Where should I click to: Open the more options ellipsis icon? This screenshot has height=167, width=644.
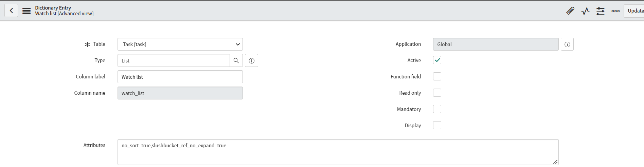pos(615,11)
